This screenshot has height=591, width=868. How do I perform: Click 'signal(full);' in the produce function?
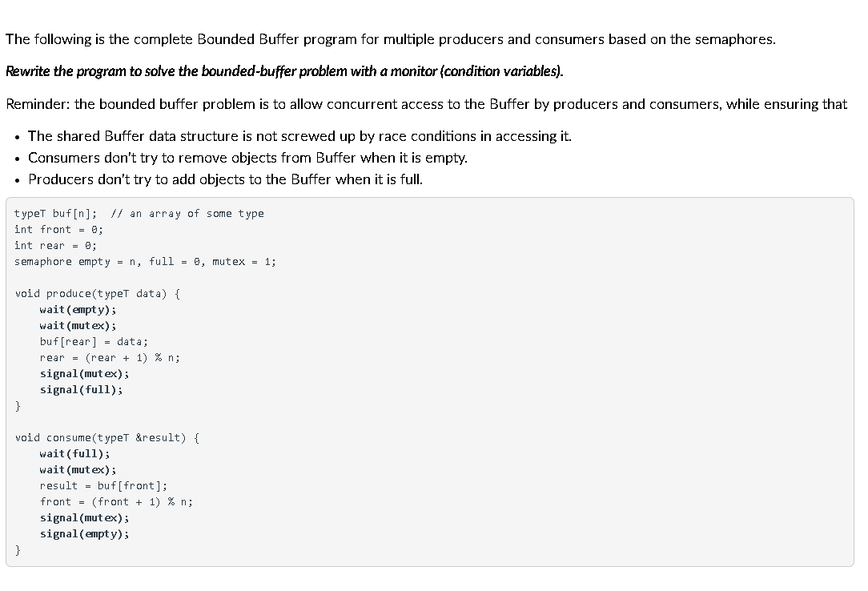coord(81,390)
